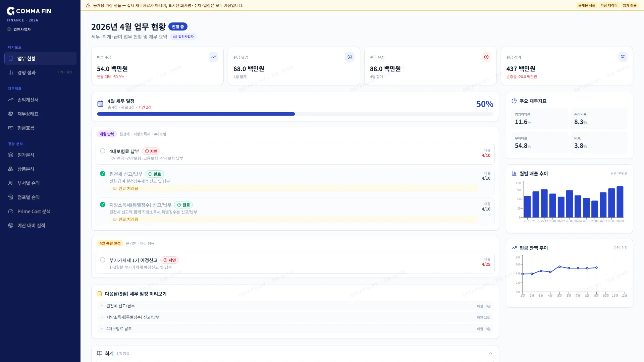Click the accounting section book icon

click(100, 353)
